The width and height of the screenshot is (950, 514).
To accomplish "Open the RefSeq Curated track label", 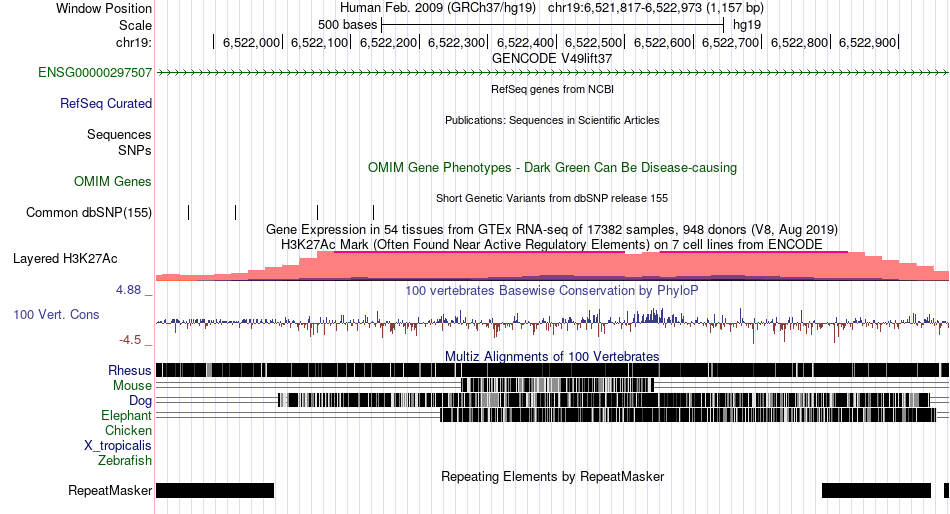I will tap(105, 104).
